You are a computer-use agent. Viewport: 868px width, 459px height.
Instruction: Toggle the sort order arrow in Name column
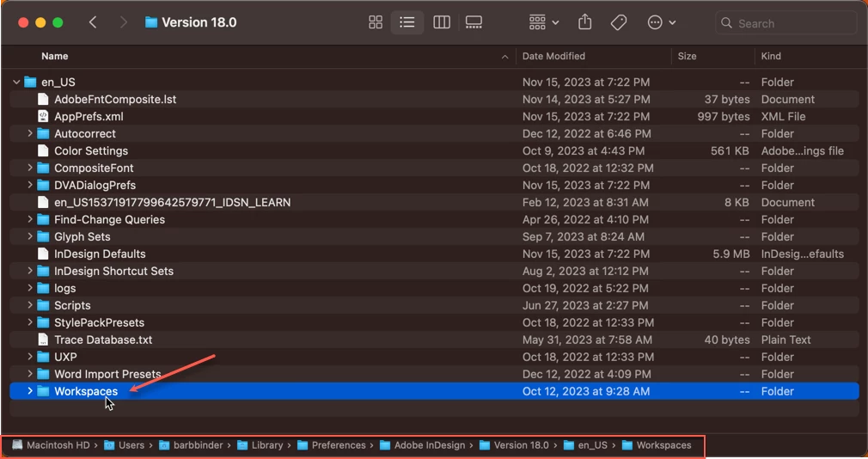click(504, 57)
